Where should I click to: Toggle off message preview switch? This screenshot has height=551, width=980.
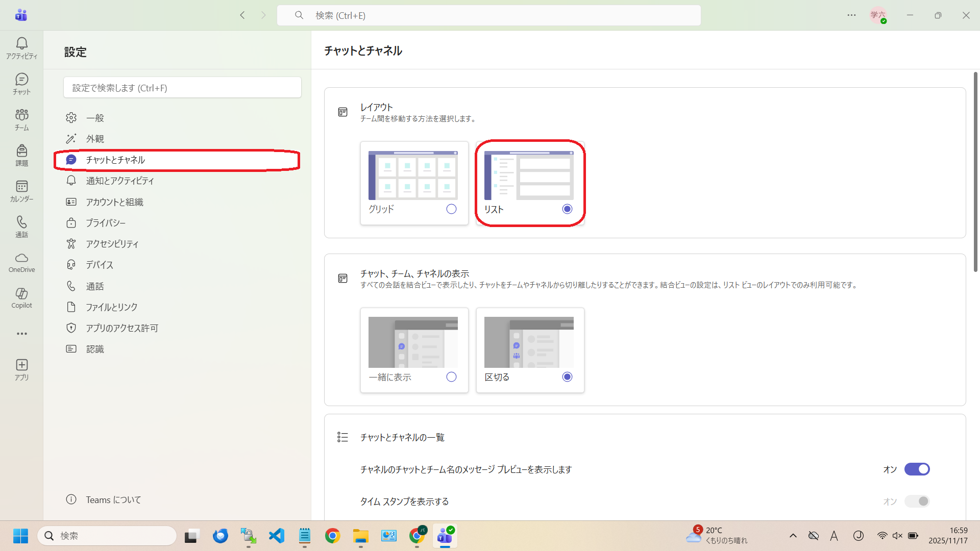click(x=917, y=469)
